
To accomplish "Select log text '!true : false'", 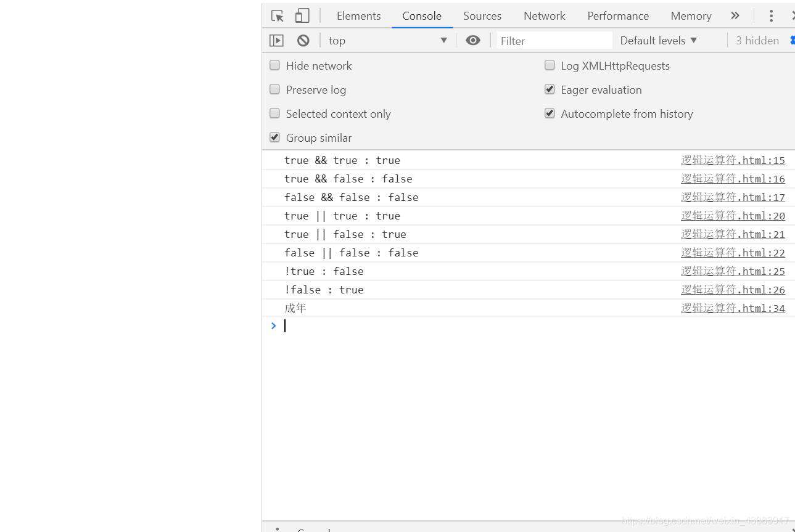I will (x=324, y=271).
